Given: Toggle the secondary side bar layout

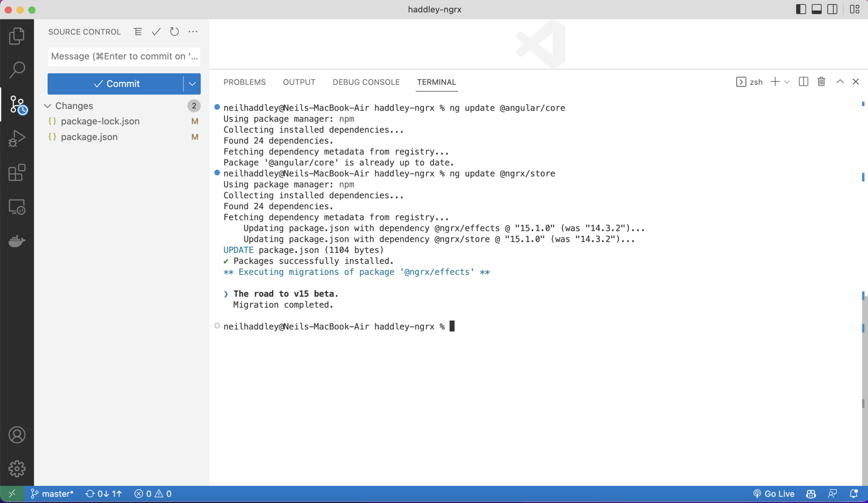Looking at the screenshot, I should (832, 10).
